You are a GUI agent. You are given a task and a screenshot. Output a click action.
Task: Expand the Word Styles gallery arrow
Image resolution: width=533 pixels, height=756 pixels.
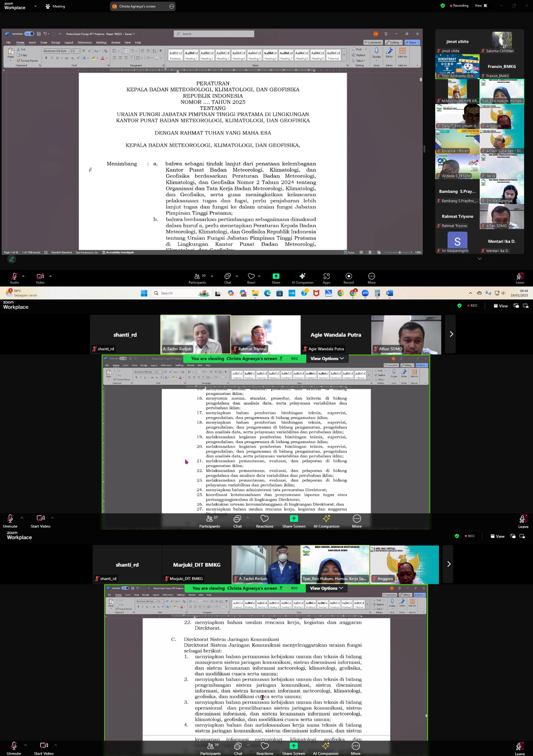[x=344, y=55]
